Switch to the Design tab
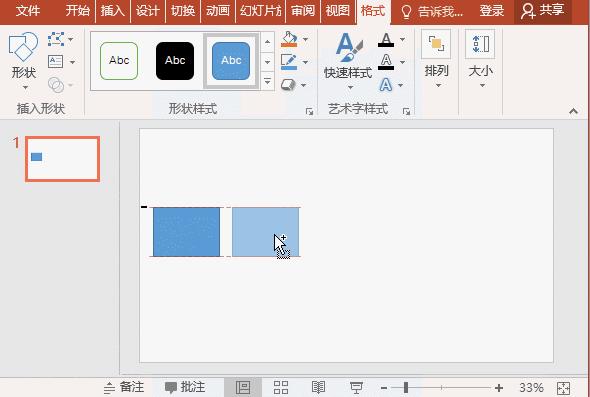The height and width of the screenshot is (397, 590). pos(147,11)
